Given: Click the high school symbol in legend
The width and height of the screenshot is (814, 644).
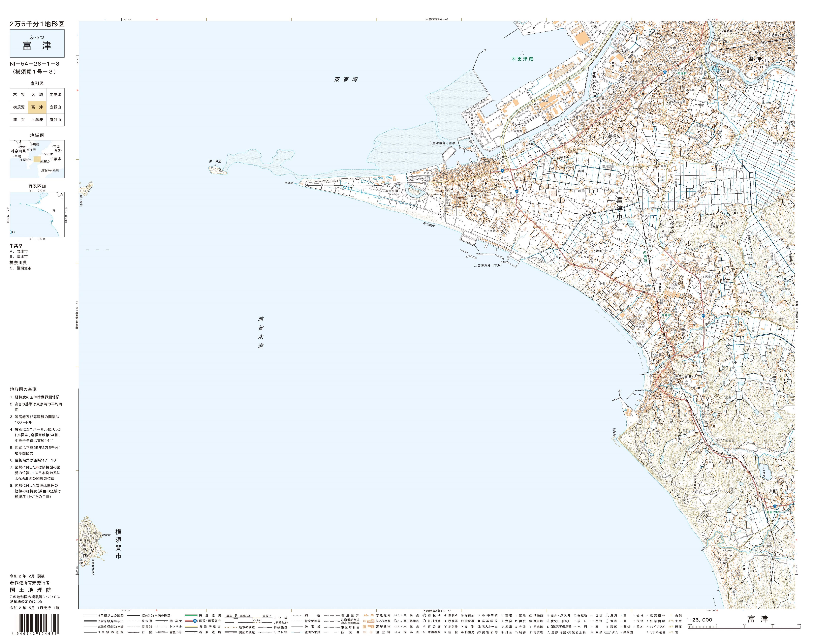Looking at the screenshot, I should tap(479, 621).
